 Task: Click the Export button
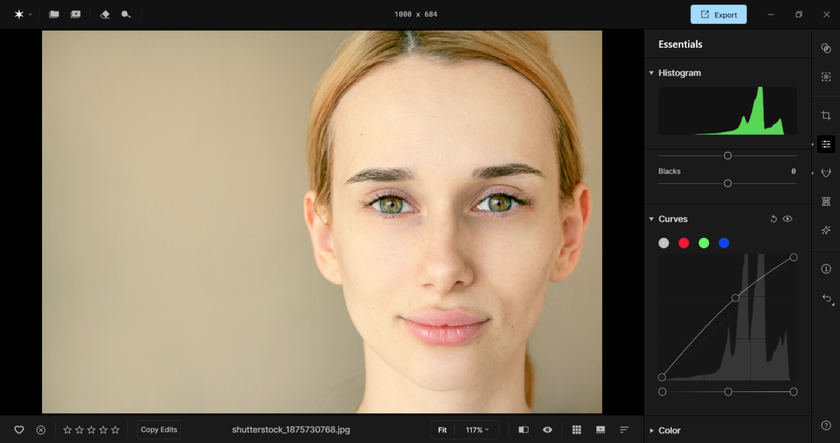click(x=718, y=14)
